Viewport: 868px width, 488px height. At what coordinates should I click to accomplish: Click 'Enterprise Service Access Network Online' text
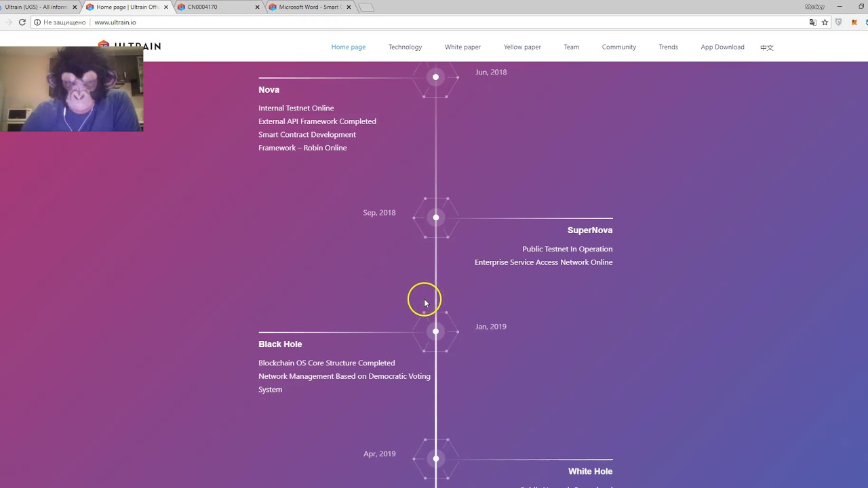click(543, 262)
